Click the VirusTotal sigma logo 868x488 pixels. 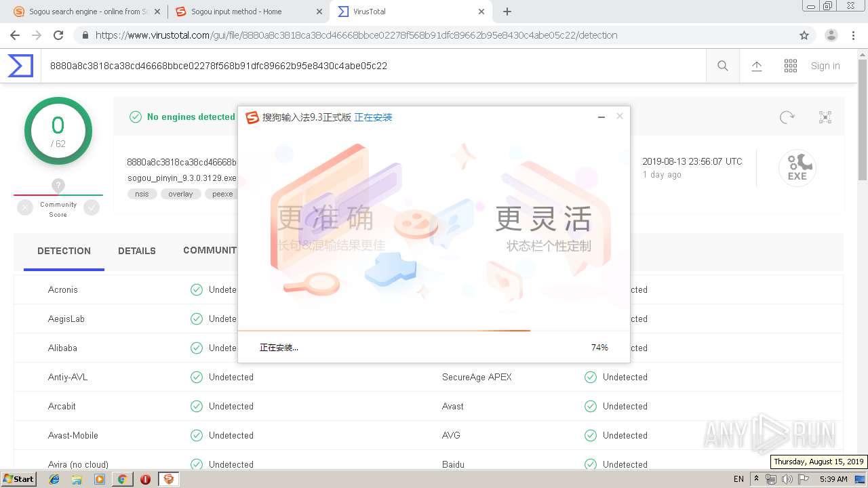click(20, 66)
